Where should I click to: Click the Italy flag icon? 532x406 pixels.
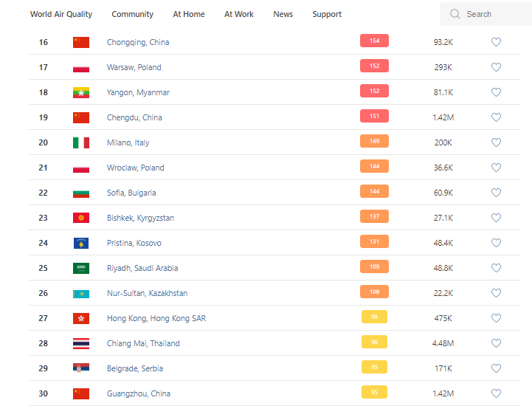pyautogui.click(x=81, y=142)
